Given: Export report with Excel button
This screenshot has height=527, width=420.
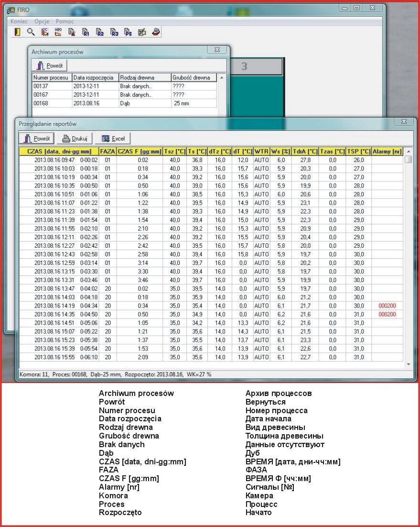Looking at the screenshot, I should (x=113, y=139).
